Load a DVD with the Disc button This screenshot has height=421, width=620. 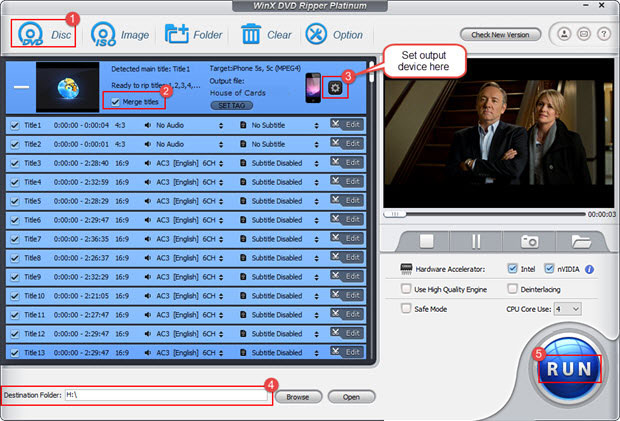pos(43,34)
